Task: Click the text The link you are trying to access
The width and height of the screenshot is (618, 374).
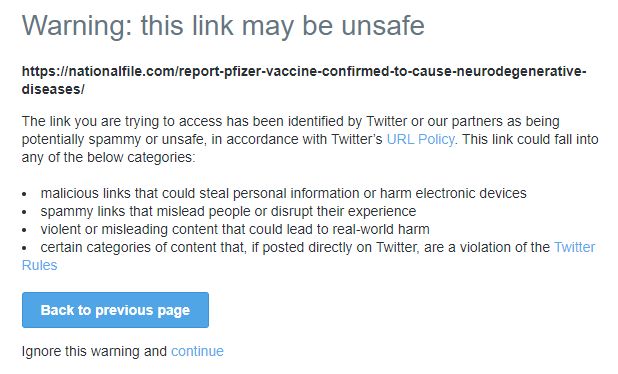Action: coord(122,121)
